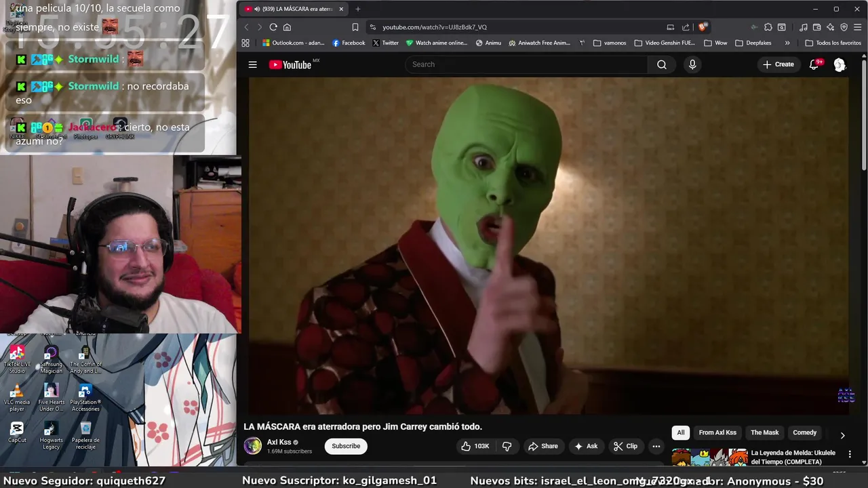Viewport: 868px width, 488px height.
Task: Bookmark this page with the bookmark icon
Action: (x=355, y=27)
